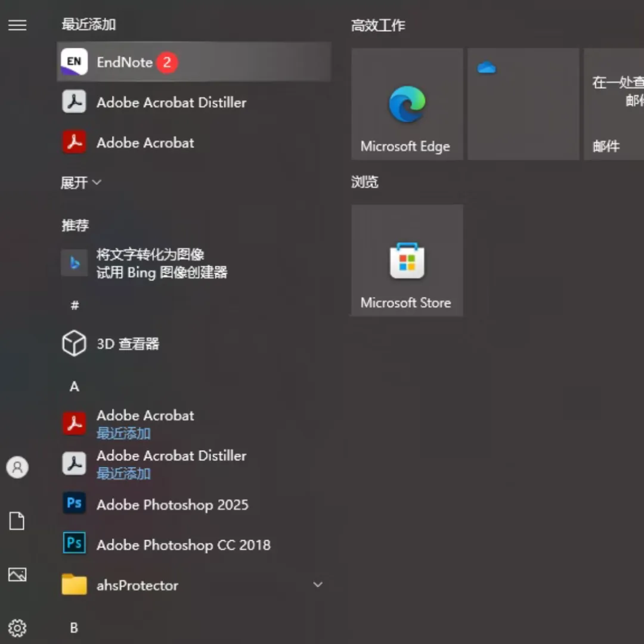This screenshot has height=644, width=644.
Task: Click the 浏览 tile group title
Action: tap(365, 182)
